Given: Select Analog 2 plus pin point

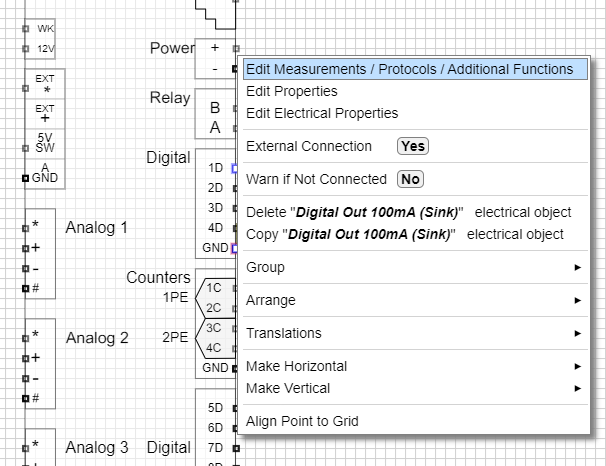Looking at the screenshot, I should click(26, 358).
